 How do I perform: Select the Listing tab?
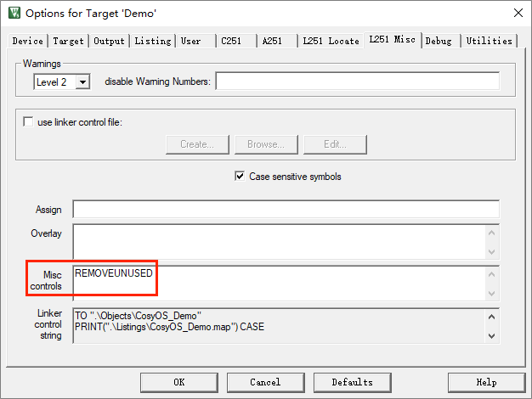coord(152,41)
